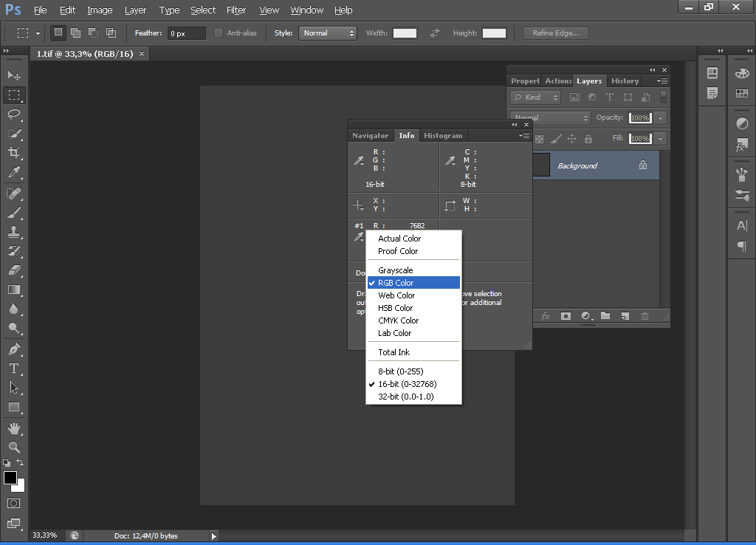Open the Style dropdown set to Normal
The width and height of the screenshot is (756, 545).
(x=328, y=33)
